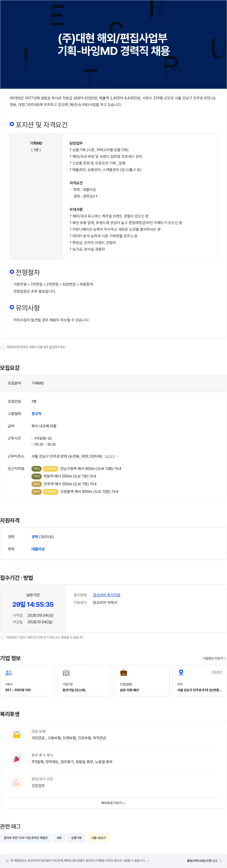This screenshot has height=868, width=227.
Task: Click the 정규직 employment type link
Action: tap(36, 413)
